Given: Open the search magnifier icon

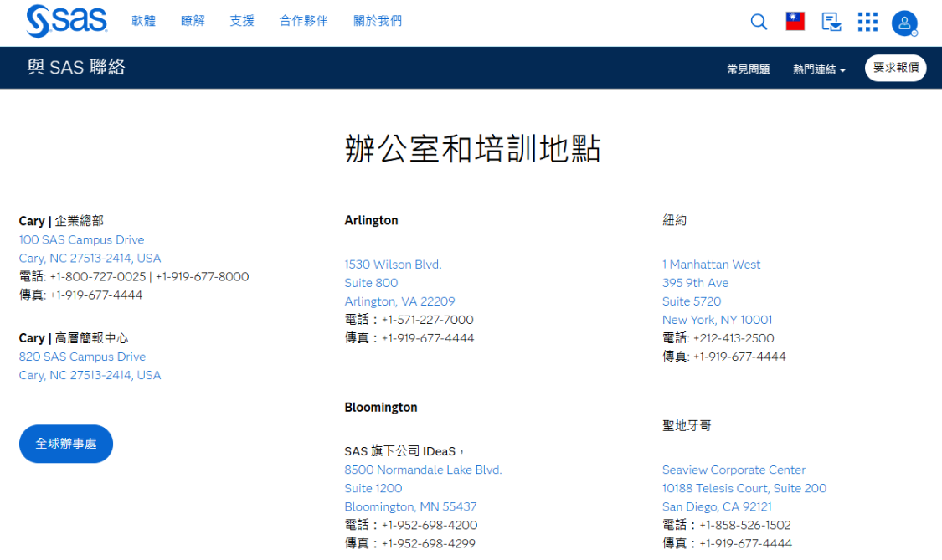Looking at the screenshot, I should coord(759,23).
